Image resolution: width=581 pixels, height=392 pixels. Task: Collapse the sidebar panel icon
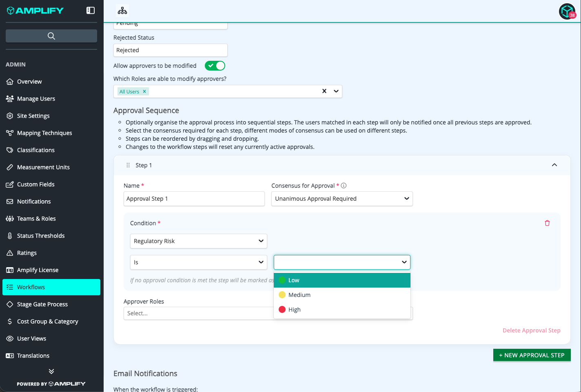(x=91, y=11)
